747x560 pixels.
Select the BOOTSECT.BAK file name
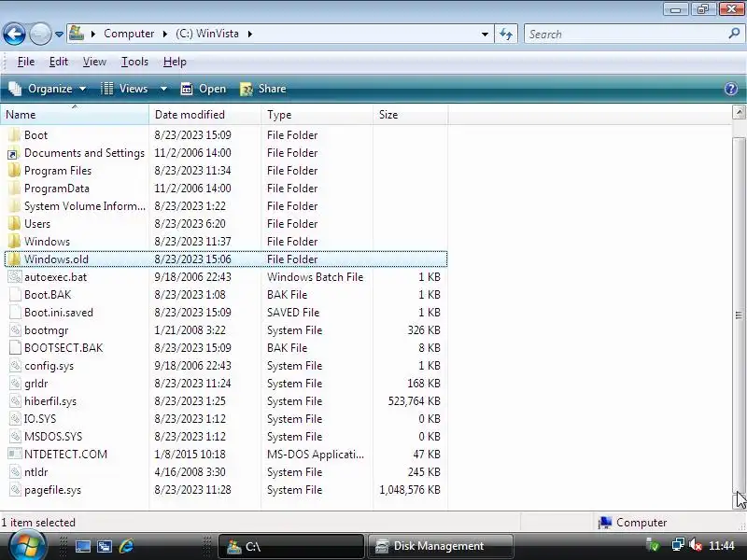[x=63, y=348]
